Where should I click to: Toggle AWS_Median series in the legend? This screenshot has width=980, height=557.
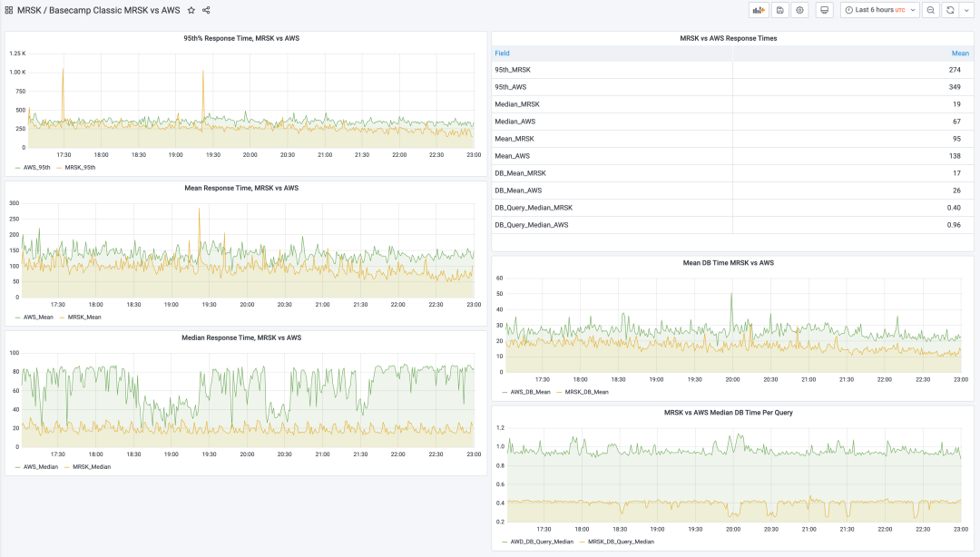(40, 466)
